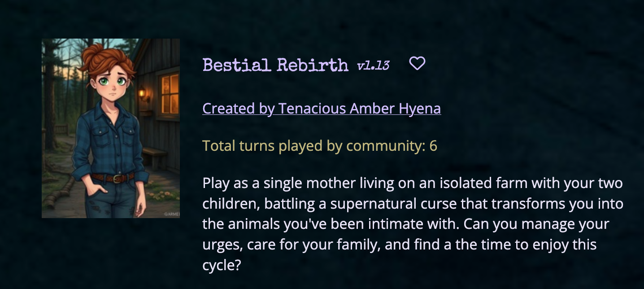Click the character's belt buckle in the cover art

click(x=117, y=179)
